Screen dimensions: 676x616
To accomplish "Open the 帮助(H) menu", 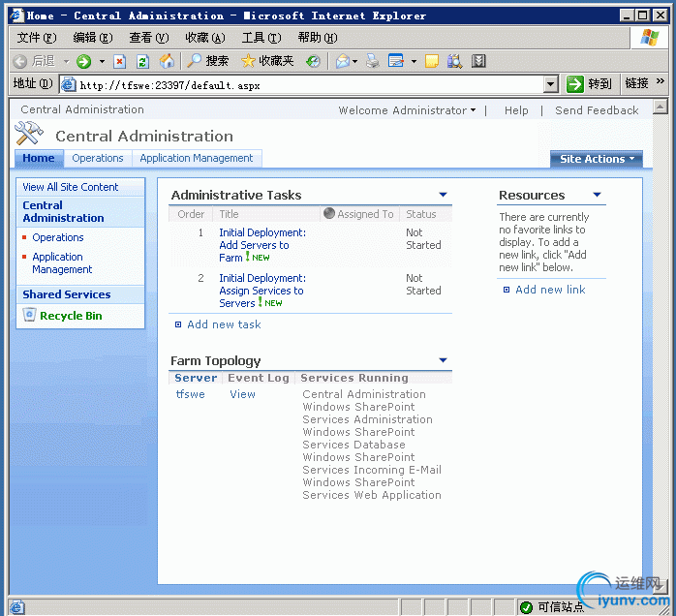I will [x=318, y=38].
